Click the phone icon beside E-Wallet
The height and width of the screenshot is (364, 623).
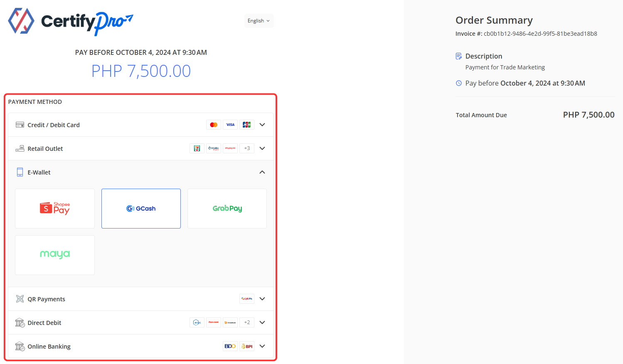point(20,172)
